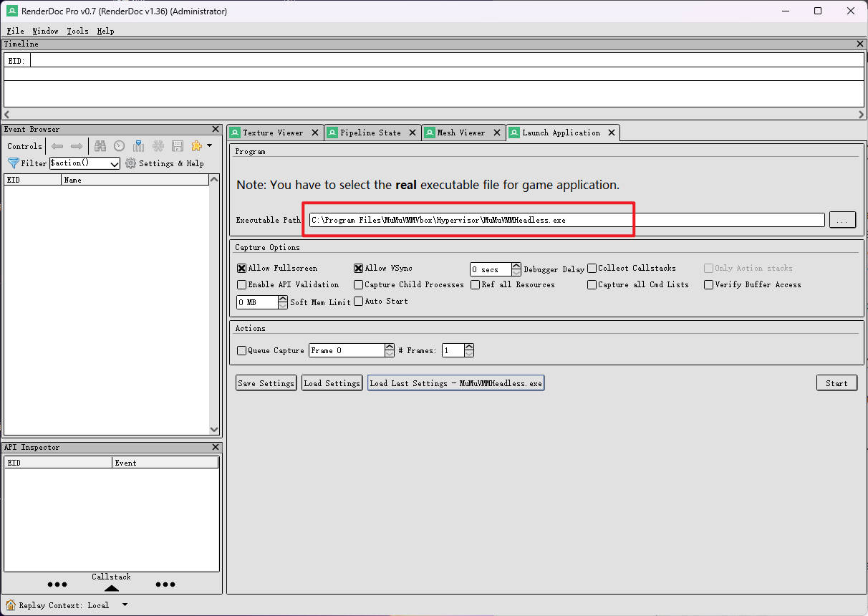Click Load Last Settings - MuMuVMMHeadless.exe button
868x616 pixels.
(456, 383)
